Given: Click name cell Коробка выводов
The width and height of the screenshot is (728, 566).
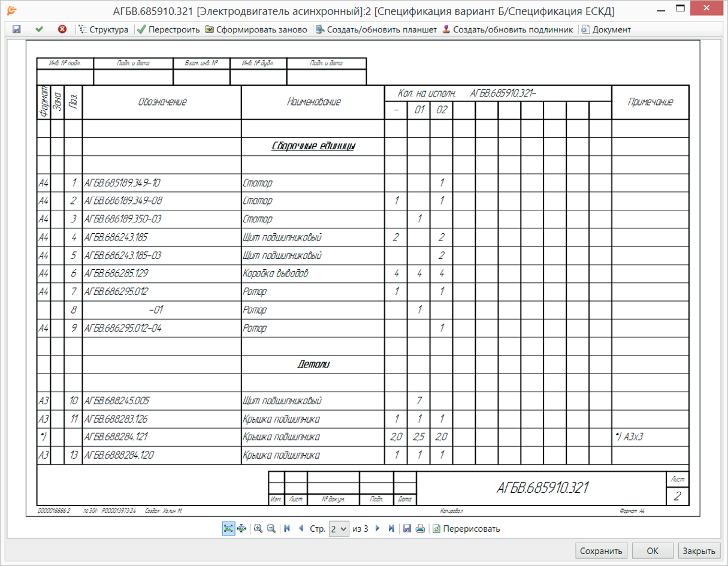Looking at the screenshot, I should pos(313,273).
